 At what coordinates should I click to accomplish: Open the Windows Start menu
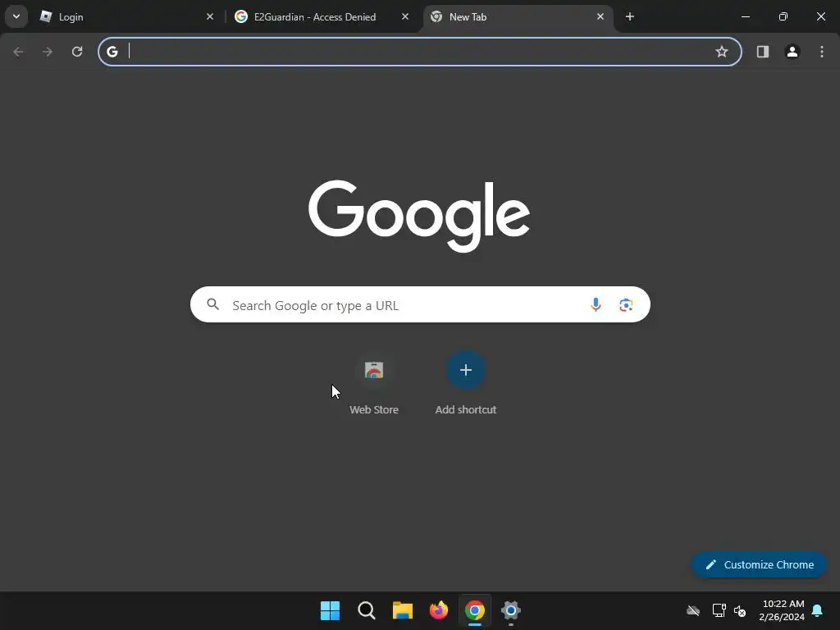click(x=330, y=610)
